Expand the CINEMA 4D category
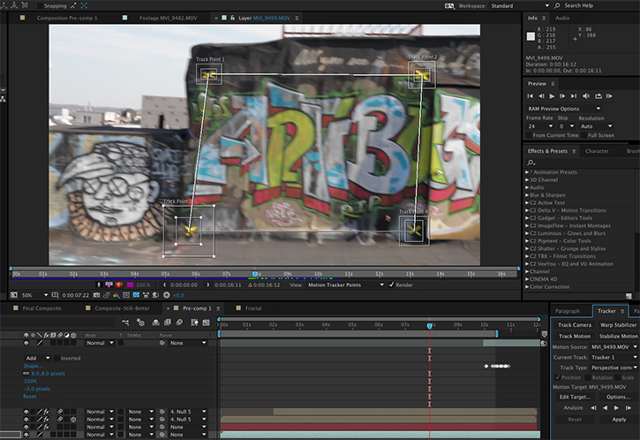This screenshot has width=640, height=440. point(527,279)
